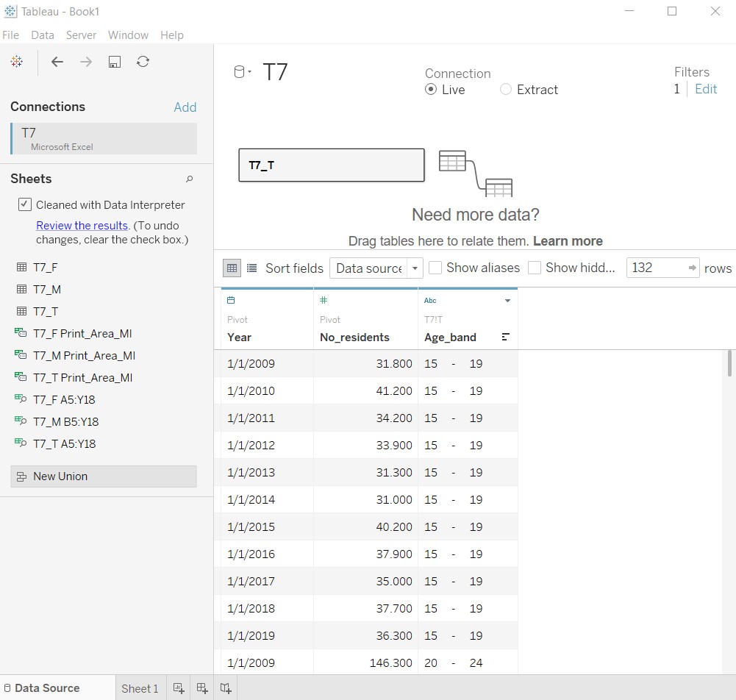
Task: Click the Tableau start page logo icon
Action: 16,63
